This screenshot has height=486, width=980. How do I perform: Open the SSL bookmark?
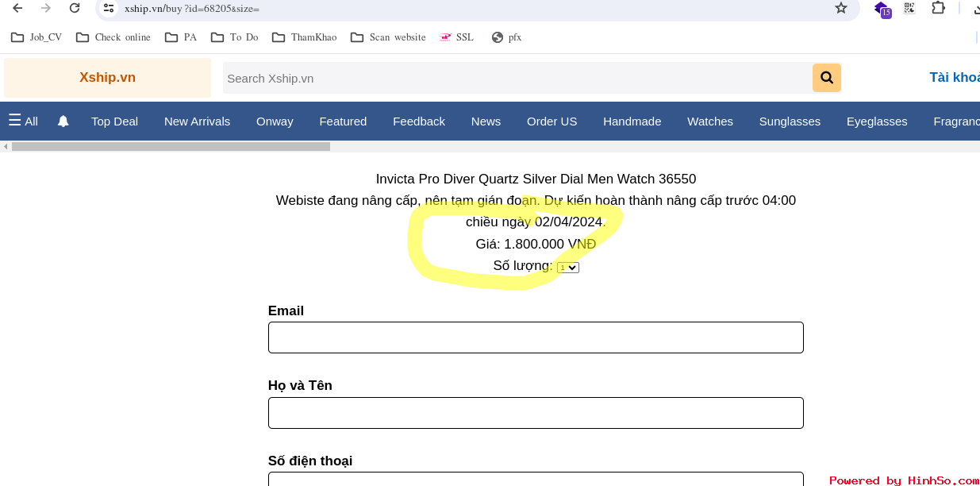click(x=456, y=37)
